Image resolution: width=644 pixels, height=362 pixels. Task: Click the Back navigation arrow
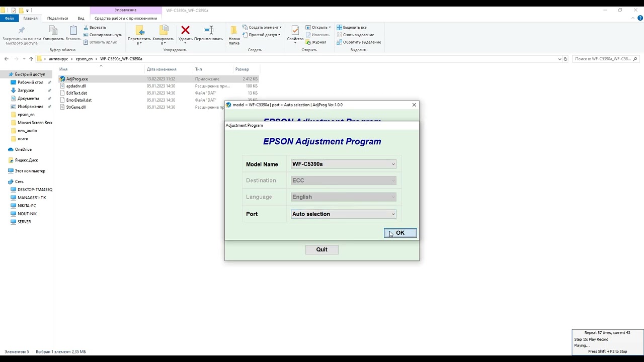tap(7, 59)
